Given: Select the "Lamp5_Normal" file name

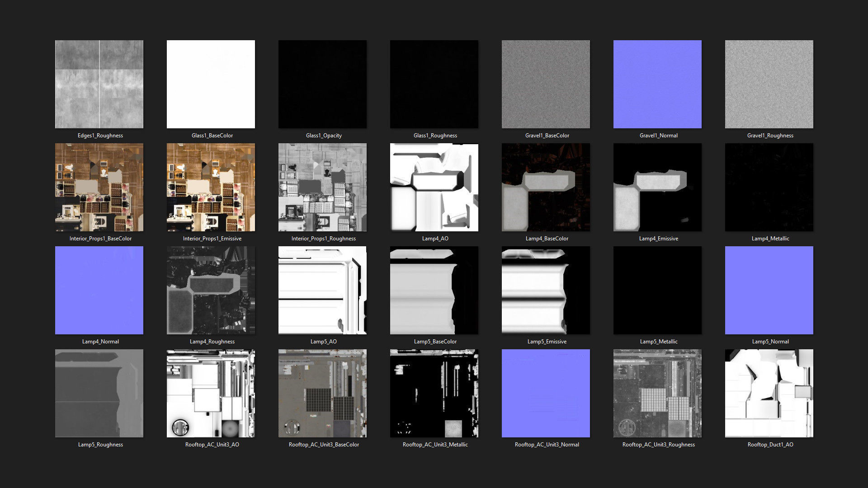Looking at the screenshot, I should tap(770, 342).
